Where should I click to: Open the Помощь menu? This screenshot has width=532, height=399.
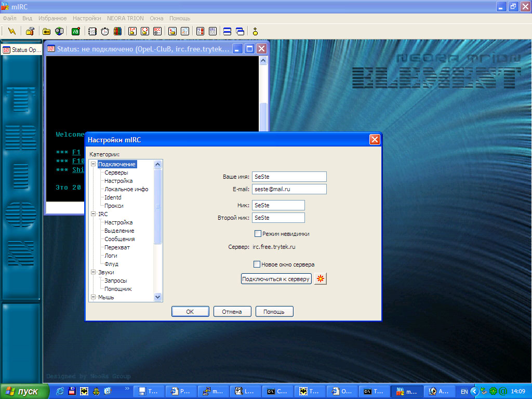(x=180, y=18)
